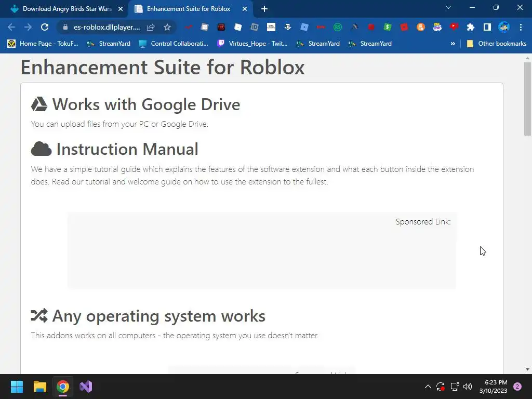532x399 pixels.
Task: Open the Other bookmarks folder
Action: (497, 44)
